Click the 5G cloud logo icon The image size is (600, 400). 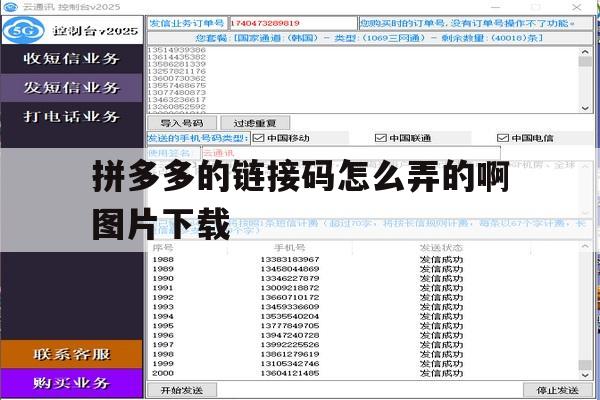tap(24, 30)
